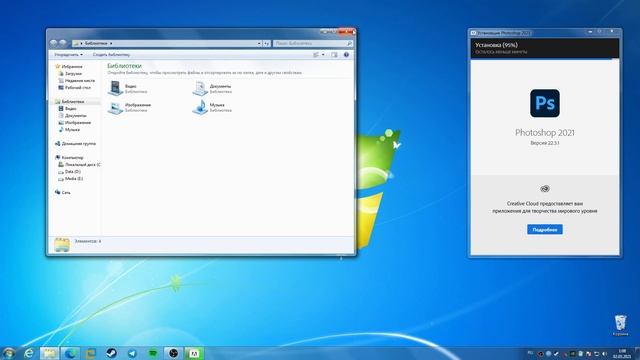Select Видео under Библиотеки in navigation pane
The width and height of the screenshot is (640, 360).
(67, 109)
